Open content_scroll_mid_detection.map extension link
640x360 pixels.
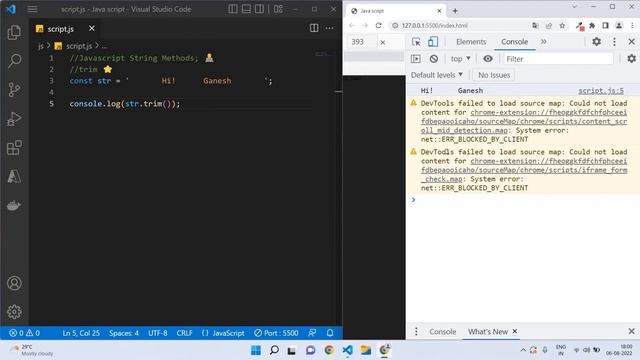click(x=524, y=121)
